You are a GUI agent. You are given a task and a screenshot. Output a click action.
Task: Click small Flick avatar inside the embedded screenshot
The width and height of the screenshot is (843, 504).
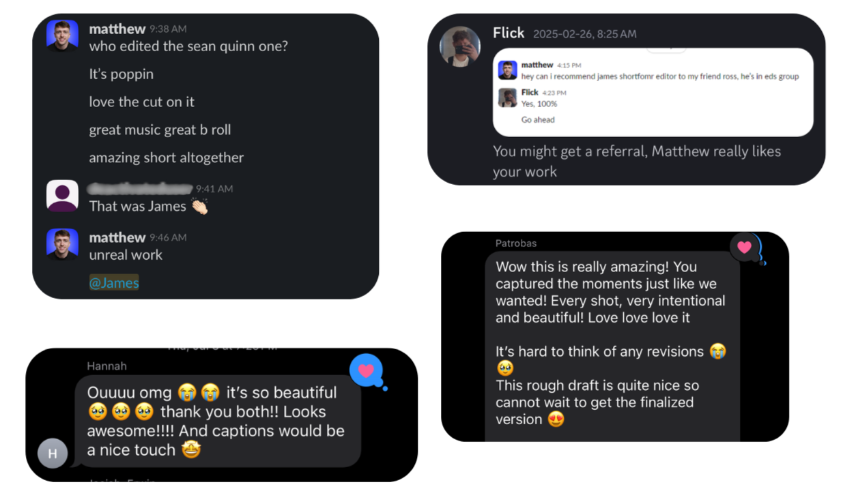[x=507, y=98]
